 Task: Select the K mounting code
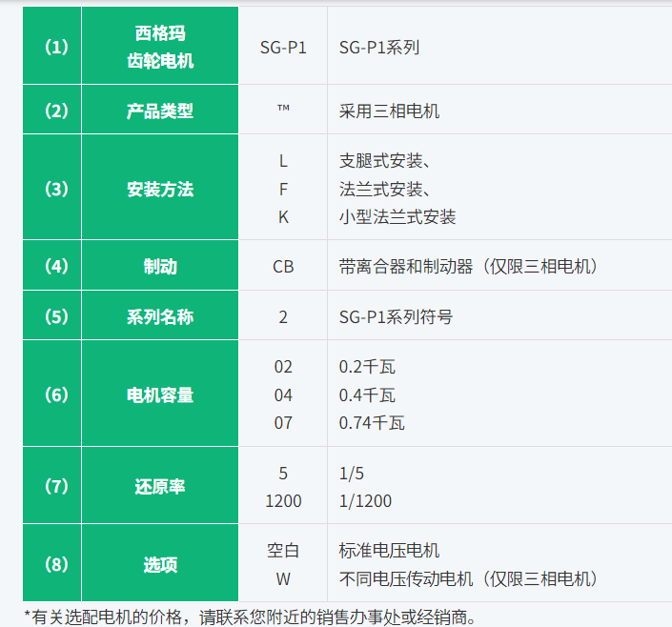pyautogui.click(x=283, y=217)
